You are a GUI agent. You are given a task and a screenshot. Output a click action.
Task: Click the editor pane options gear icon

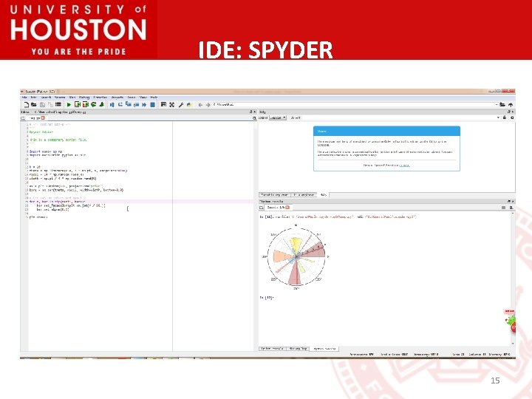click(x=254, y=118)
